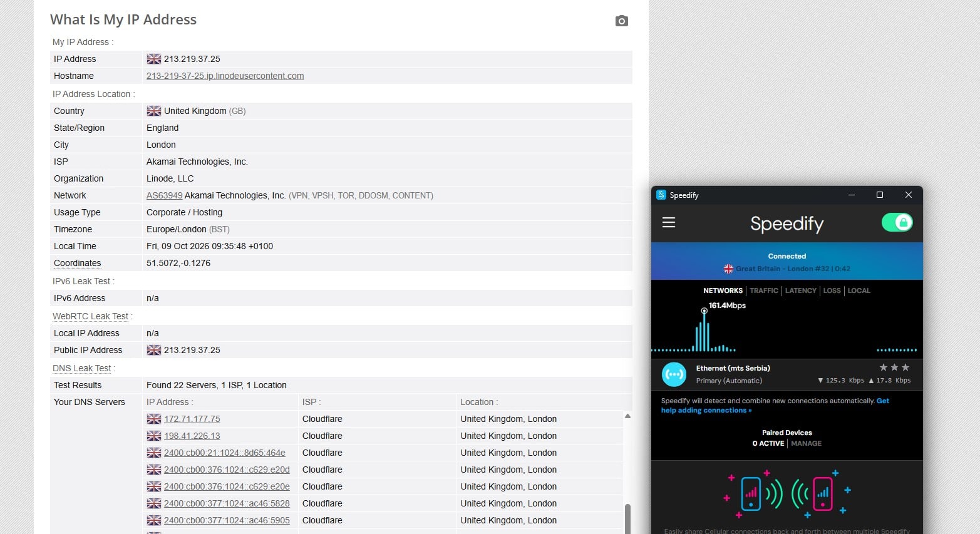The height and width of the screenshot is (534, 980).
Task: Click the Coordinates label
Action: click(x=77, y=263)
